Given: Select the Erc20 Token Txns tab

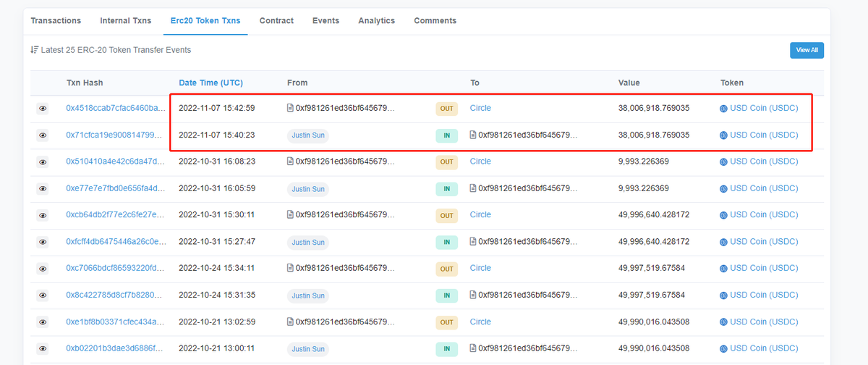Looking at the screenshot, I should pos(205,21).
